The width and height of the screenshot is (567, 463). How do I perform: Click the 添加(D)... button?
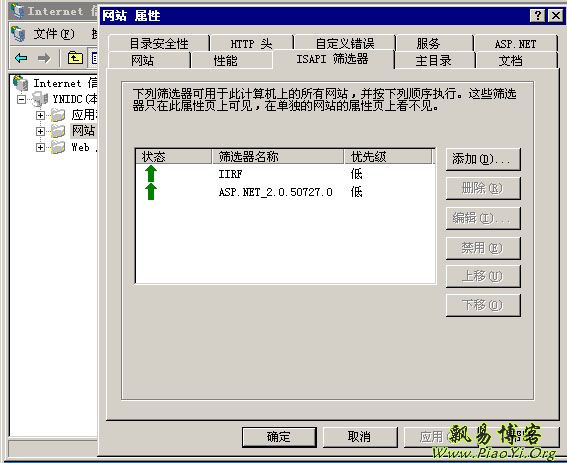coord(483,159)
